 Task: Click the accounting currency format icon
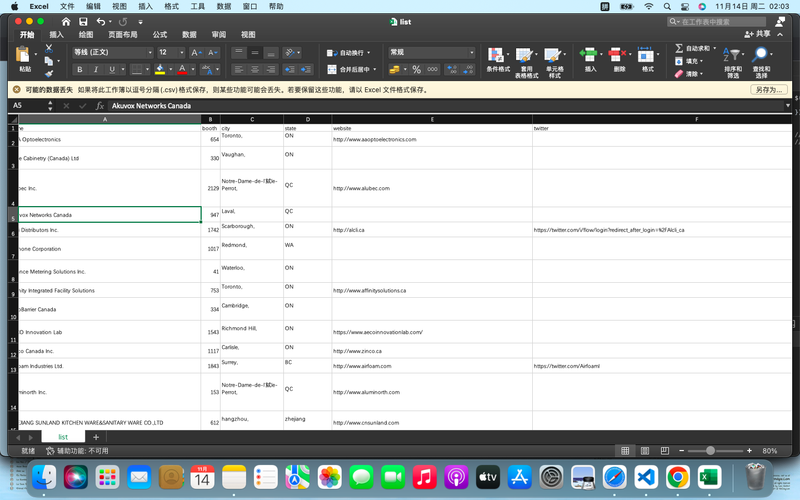394,69
